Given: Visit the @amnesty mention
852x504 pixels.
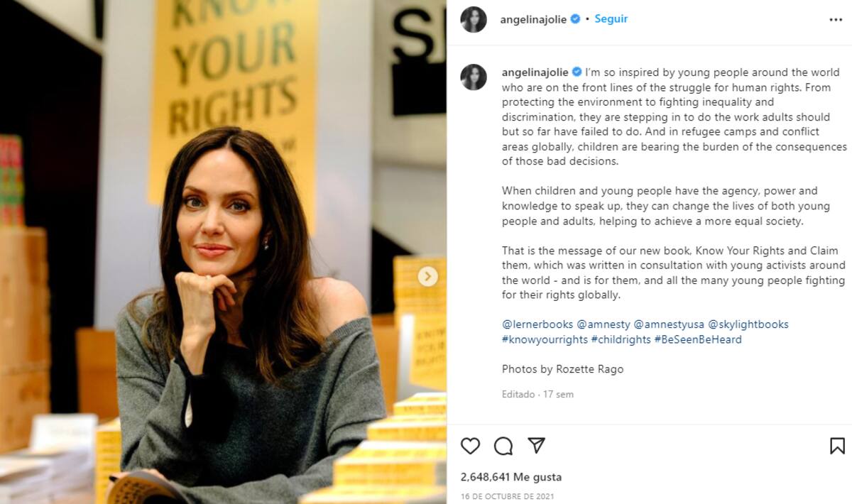Looking at the screenshot, I should pos(603,324).
